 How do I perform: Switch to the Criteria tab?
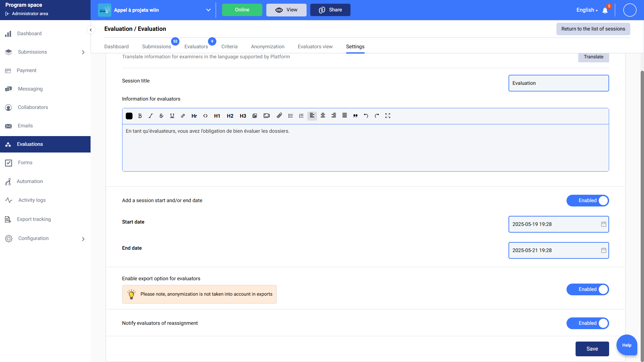click(x=229, y=47)
